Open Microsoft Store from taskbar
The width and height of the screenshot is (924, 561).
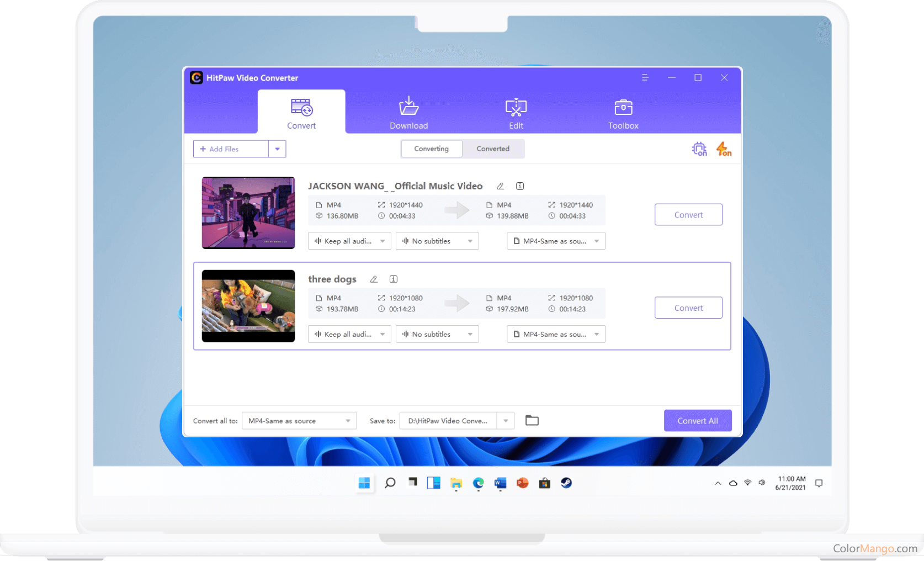pos(544,483)
